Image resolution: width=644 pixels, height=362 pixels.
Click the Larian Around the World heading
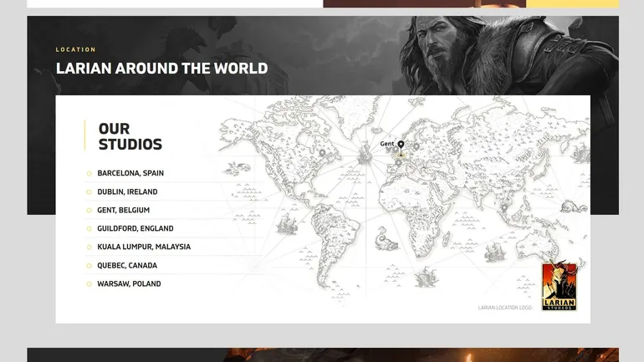pos(161,69)
